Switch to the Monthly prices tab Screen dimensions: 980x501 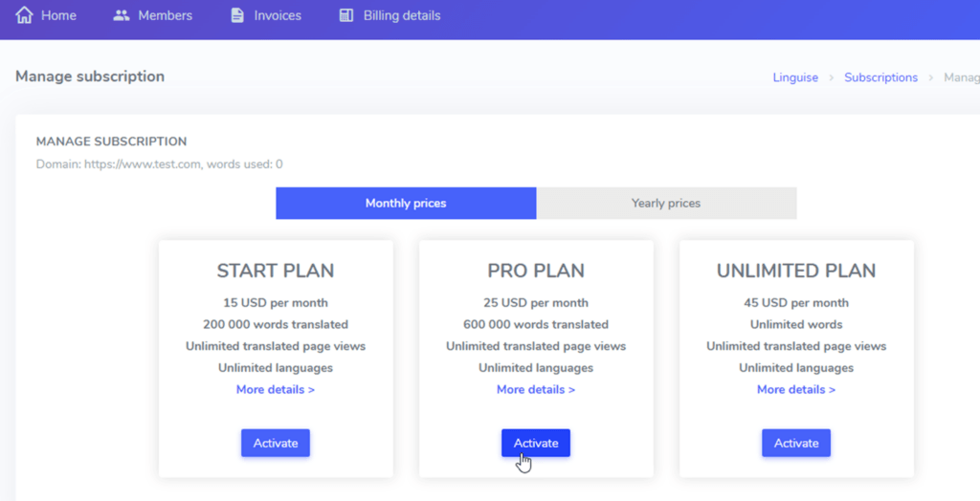pyautogui.click(x=406, y=203)
